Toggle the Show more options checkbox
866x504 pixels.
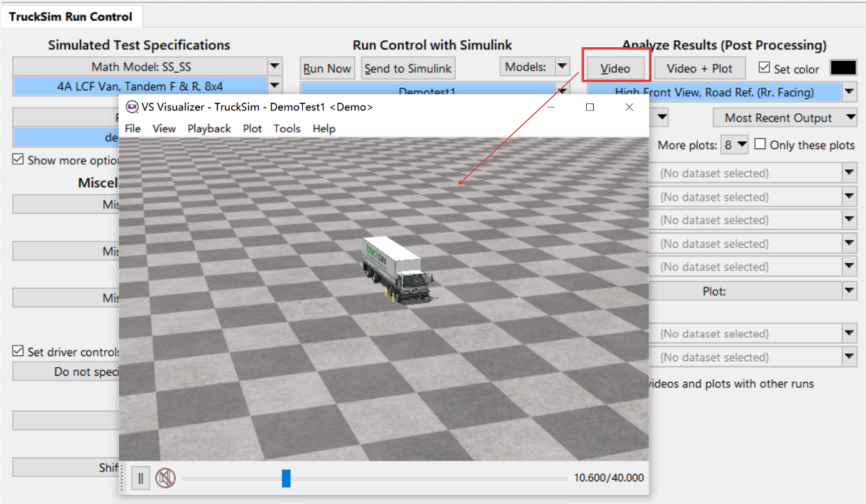click(x=18, y=160)
